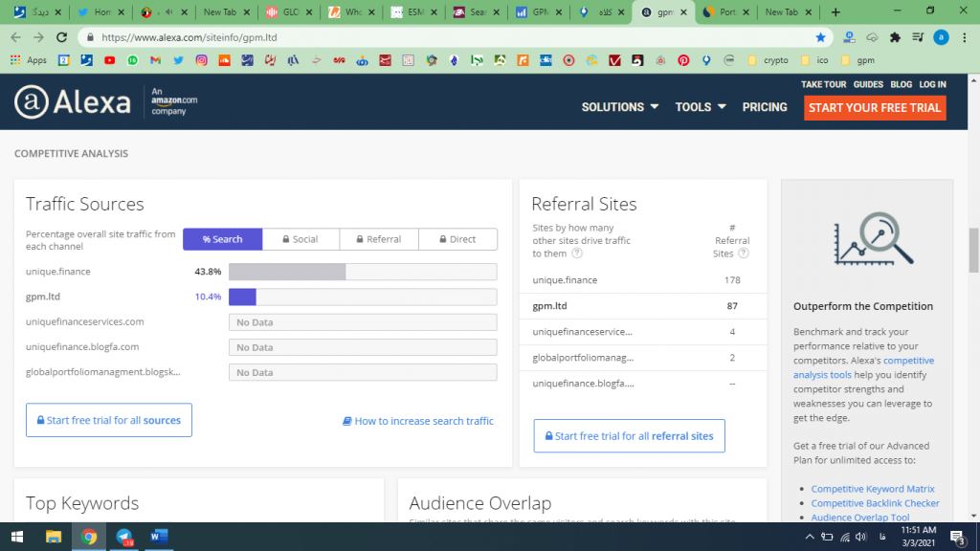
Task: Click the Alexa logo in header
Action: pos(73,102)
